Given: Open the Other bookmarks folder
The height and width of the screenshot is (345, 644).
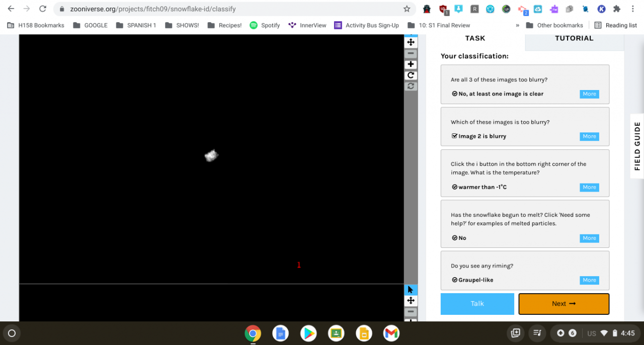Looking at the screenshot, I should coord(554,25).
